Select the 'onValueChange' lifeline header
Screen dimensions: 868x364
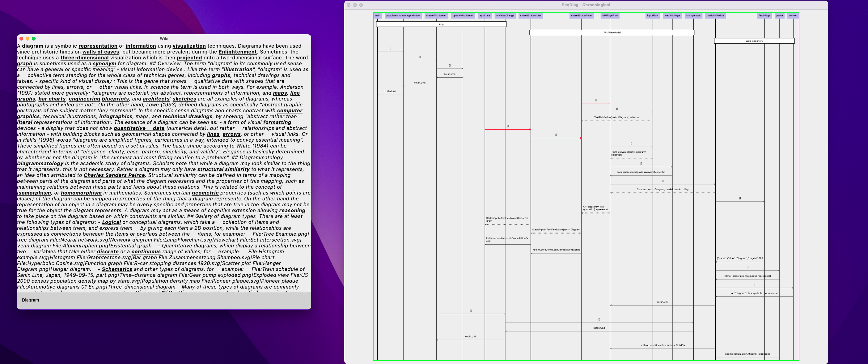coord(505,15)
